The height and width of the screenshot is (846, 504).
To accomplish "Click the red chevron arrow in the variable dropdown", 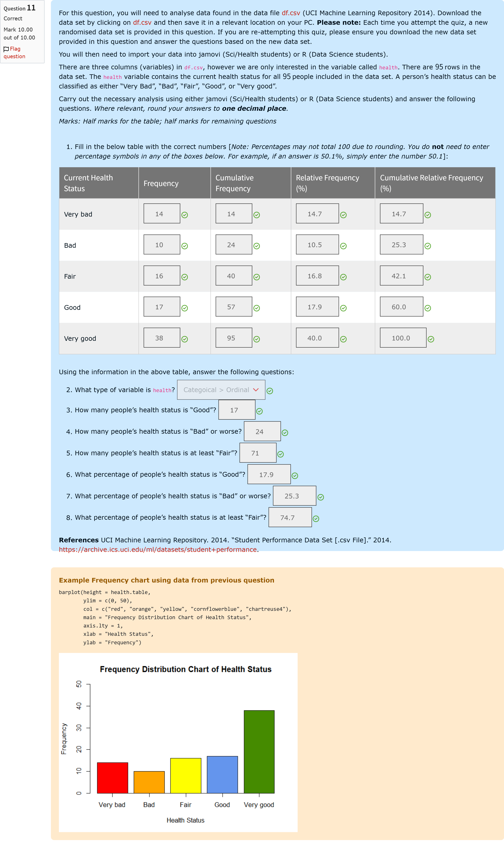I will (256, 390).
